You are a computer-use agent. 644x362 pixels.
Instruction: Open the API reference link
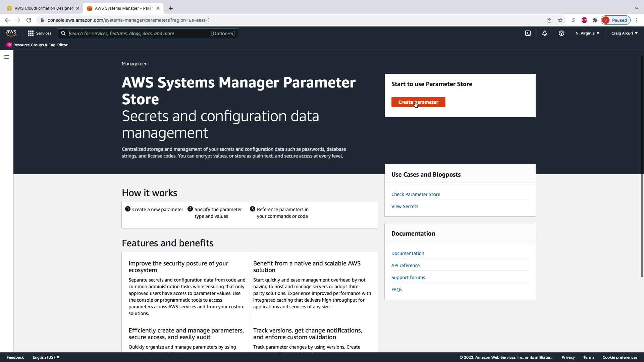point(405,265)
